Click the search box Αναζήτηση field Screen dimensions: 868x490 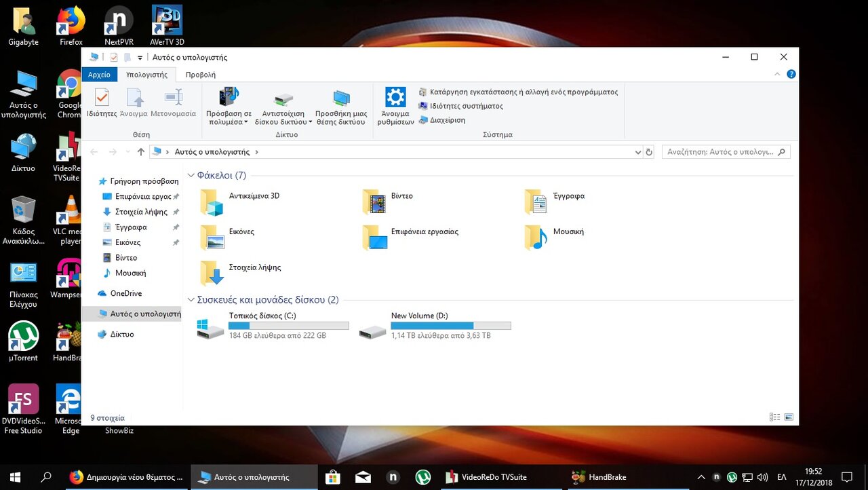[x=719, y=153]
